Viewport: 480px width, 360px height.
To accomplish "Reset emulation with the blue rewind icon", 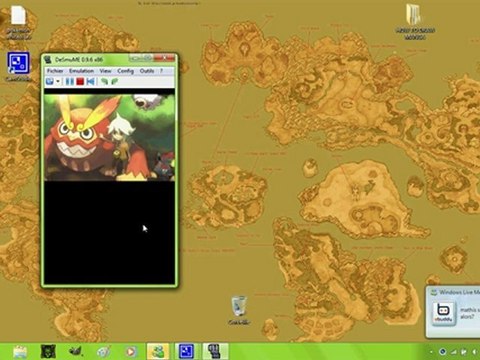I will pyautogui.click(x=90, y=81).
